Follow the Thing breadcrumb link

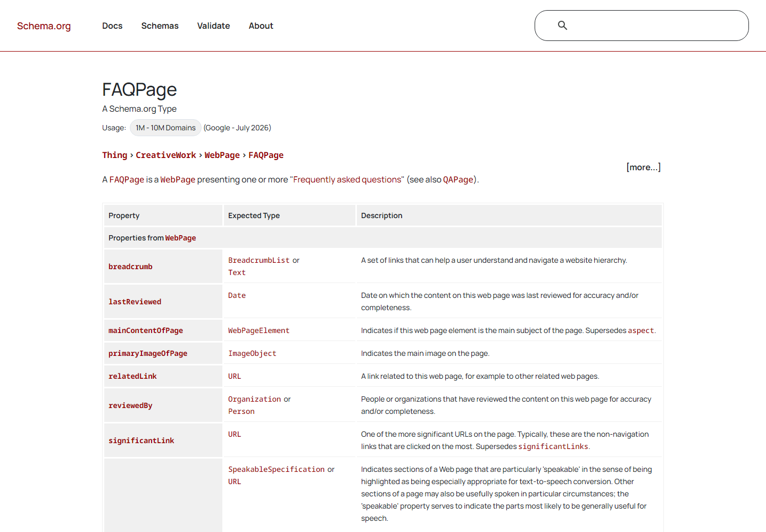click(115, 155)
